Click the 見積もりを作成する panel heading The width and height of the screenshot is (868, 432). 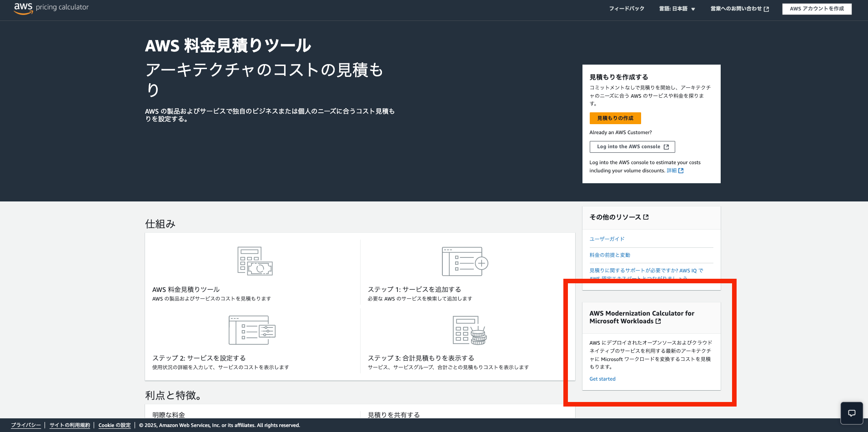[x=619, y=77]
